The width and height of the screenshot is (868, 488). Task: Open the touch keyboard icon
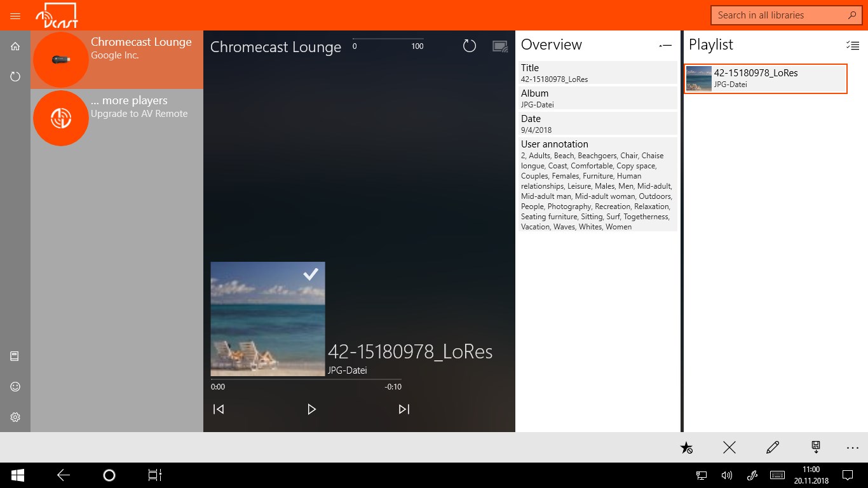pyautogui.click(x=776, y=475)
